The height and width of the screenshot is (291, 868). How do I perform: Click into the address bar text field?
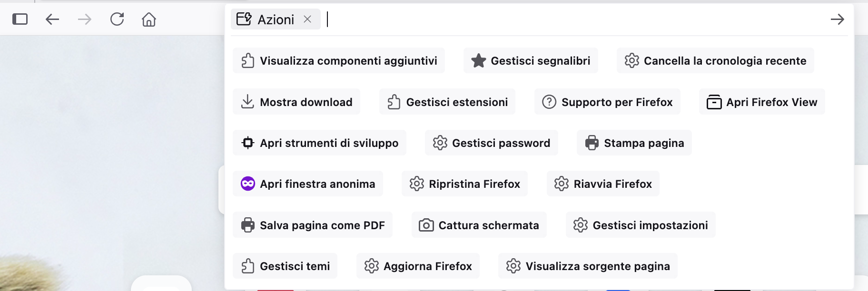click(571, 19)
